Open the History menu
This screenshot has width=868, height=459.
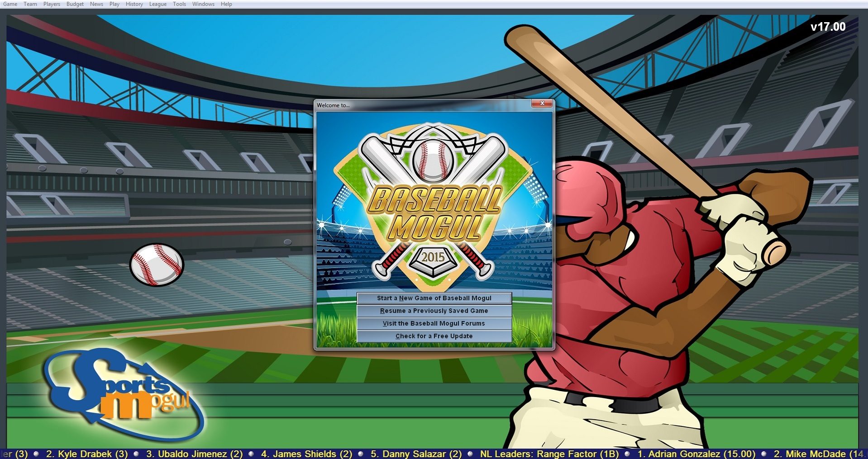click(134, 4)
